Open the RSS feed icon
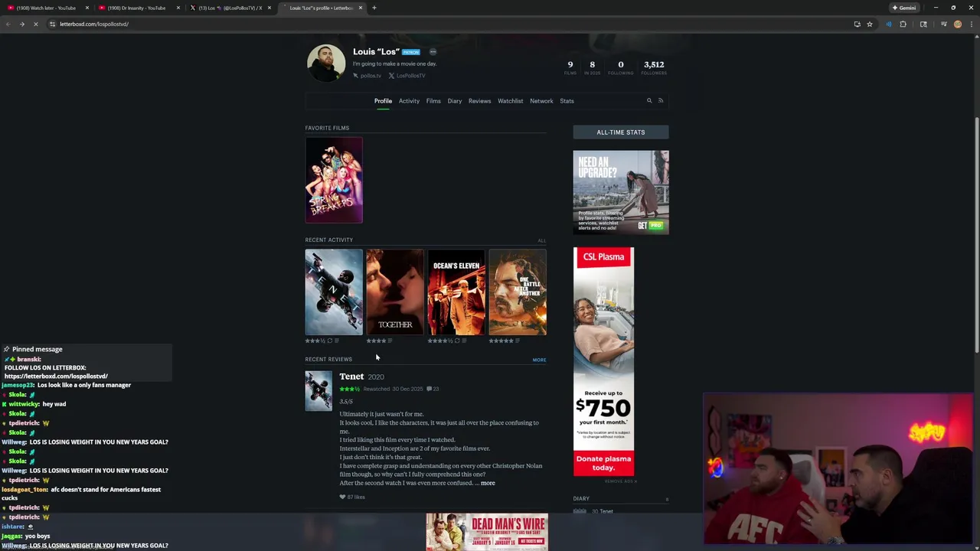The height and width of the screenshot is (551, 980). coord(661,101)
